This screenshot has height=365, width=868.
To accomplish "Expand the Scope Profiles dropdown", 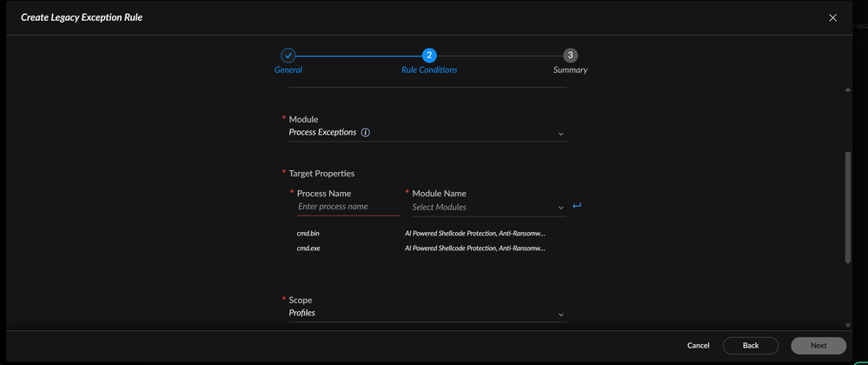I will (x=560, y=314).
